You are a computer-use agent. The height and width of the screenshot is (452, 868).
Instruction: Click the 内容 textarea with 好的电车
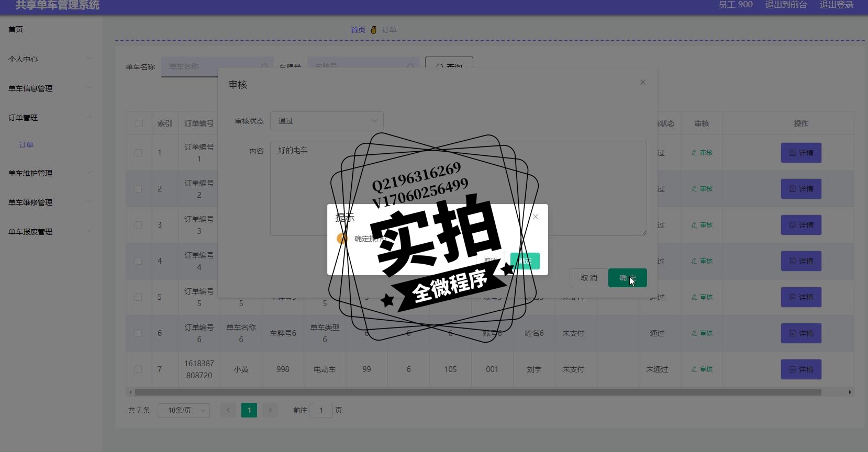click(459, 188)
